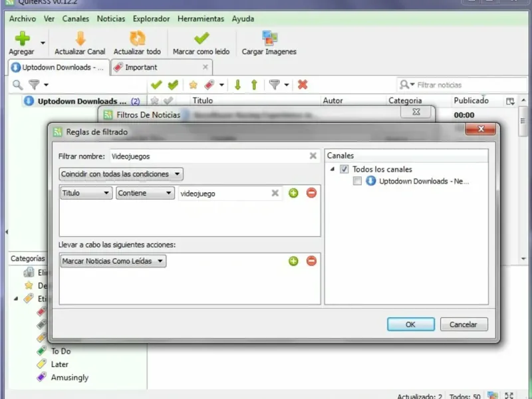Clear the Filtrar nombre field
This screenshot has height=399, width=532.
(x=313, y=156)
